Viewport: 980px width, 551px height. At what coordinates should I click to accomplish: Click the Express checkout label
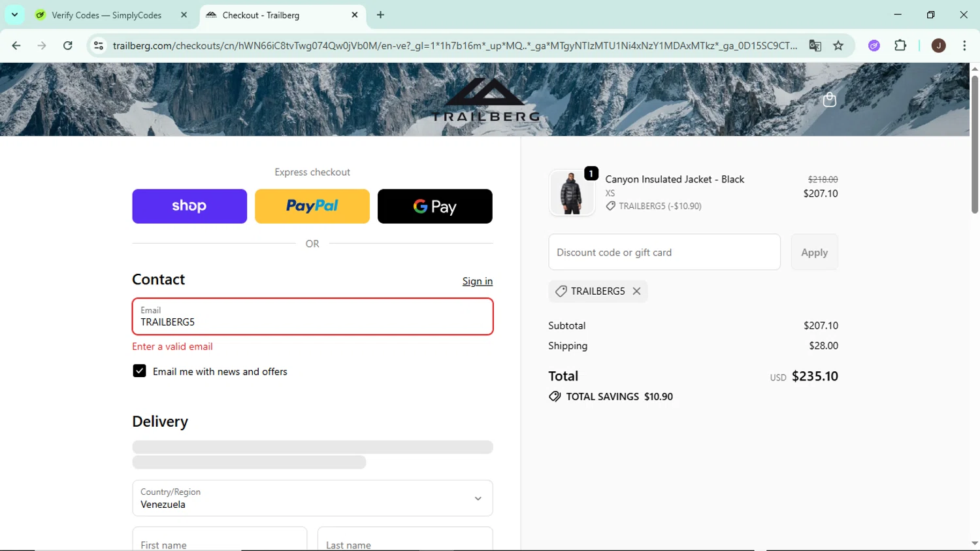(312, 172)
